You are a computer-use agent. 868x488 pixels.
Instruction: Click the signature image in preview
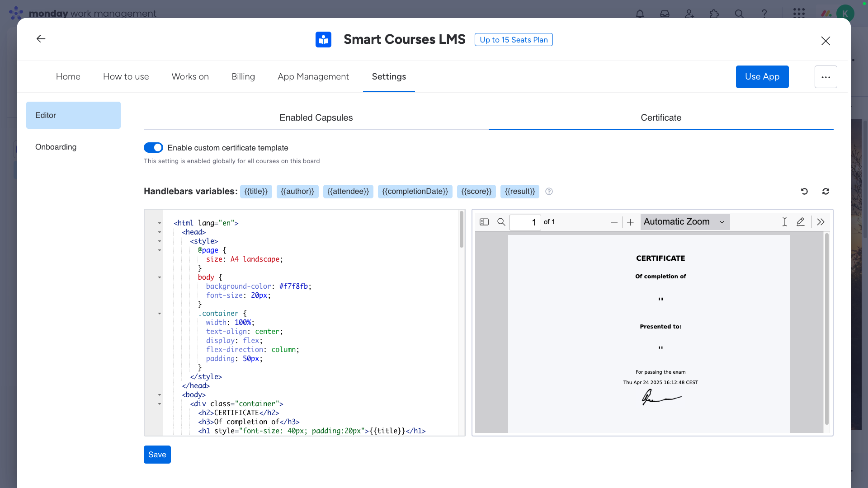(x=661, y=398)
